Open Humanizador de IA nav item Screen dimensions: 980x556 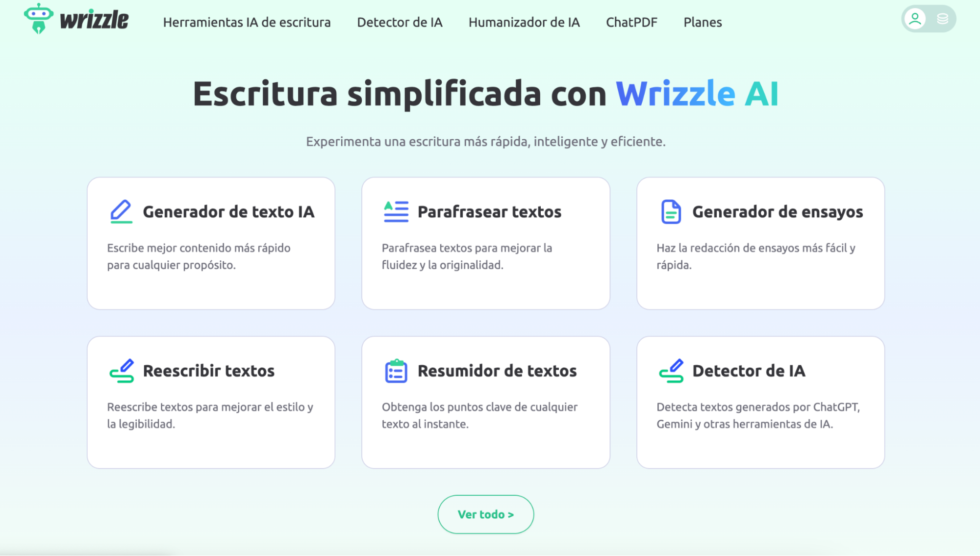[x=524, y=23]
